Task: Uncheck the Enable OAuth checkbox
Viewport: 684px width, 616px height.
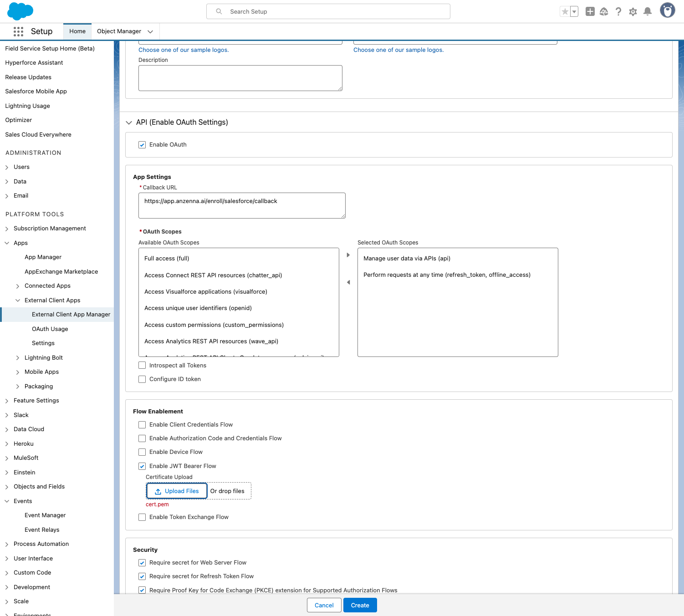Action: [142, 145]
